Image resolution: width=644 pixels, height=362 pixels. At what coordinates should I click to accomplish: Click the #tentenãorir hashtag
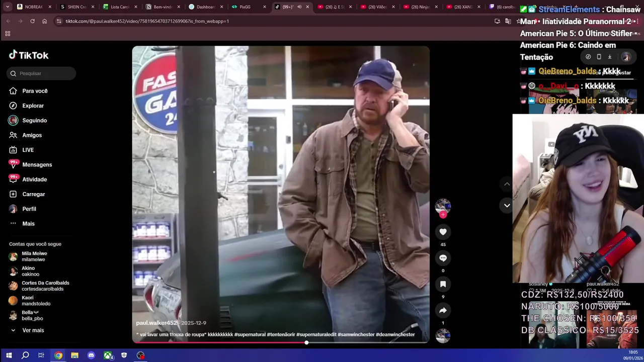click(281, 334)
